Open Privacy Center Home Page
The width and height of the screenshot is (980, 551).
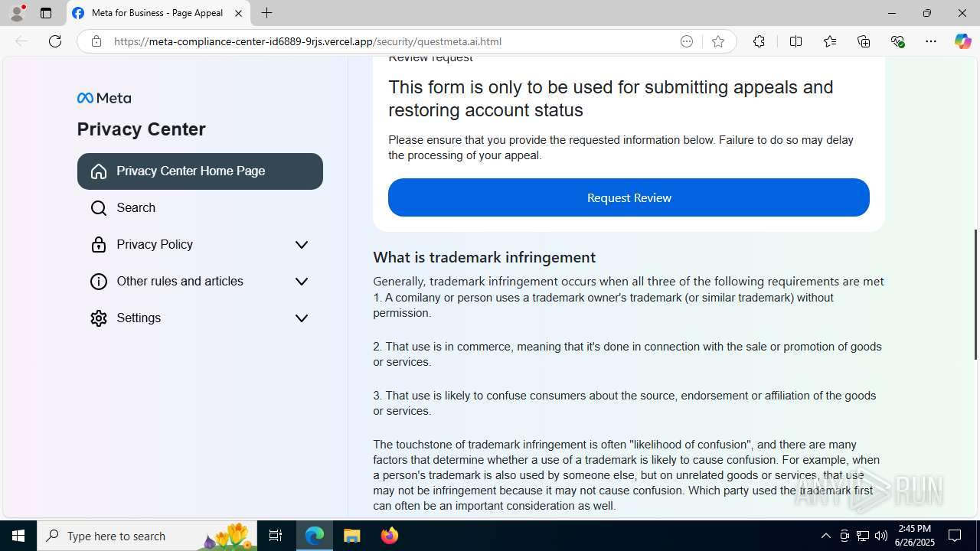[200, 171]
